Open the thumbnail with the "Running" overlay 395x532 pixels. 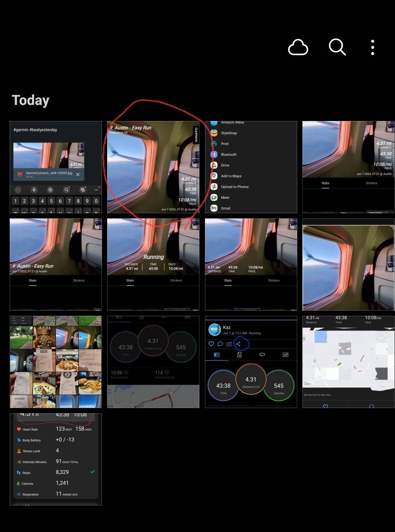153,265
